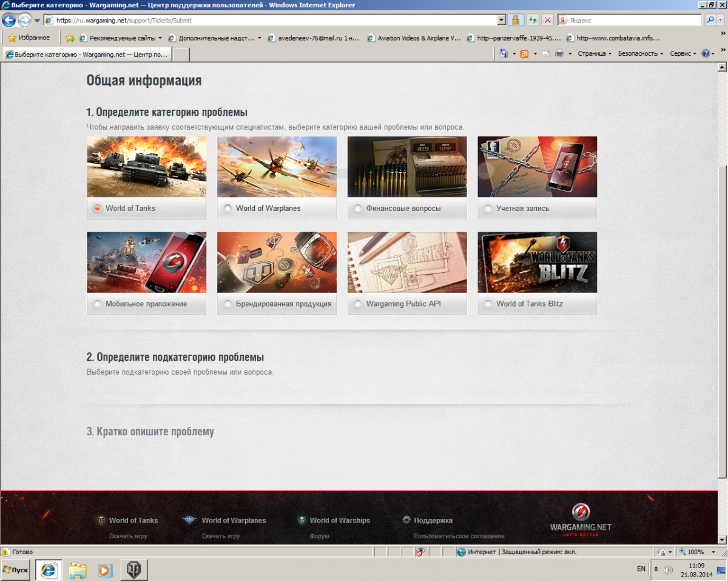Expand the print options dropdown arrow
The height and width of the screenshot is (582, 728).
(x=570, y=53)
